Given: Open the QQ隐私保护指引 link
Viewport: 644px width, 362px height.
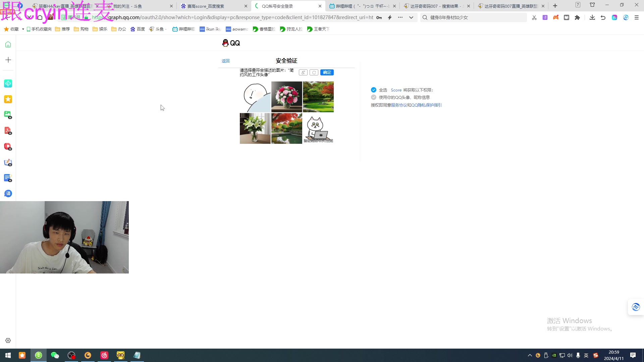Looking at the screenshot, I should pos(427,105).
